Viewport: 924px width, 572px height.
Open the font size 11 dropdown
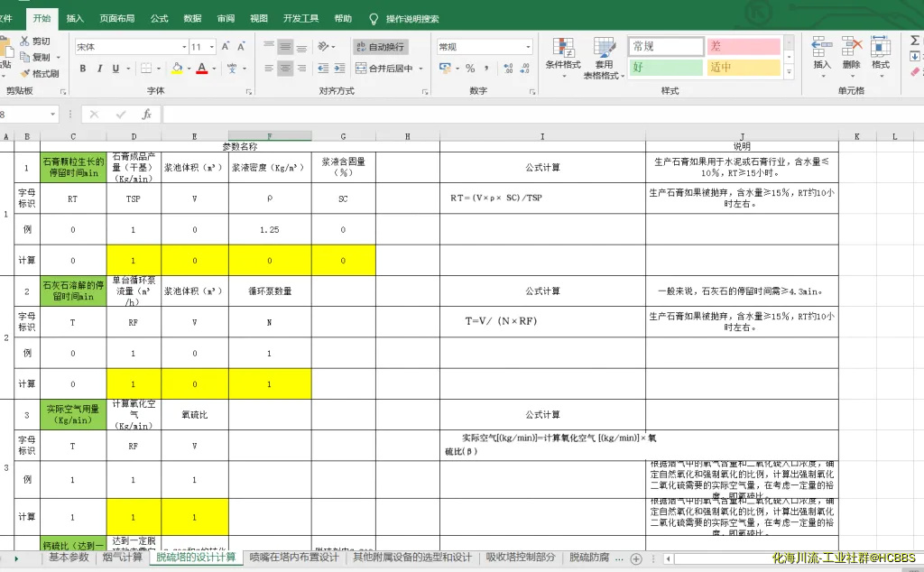tap(211, 47)
